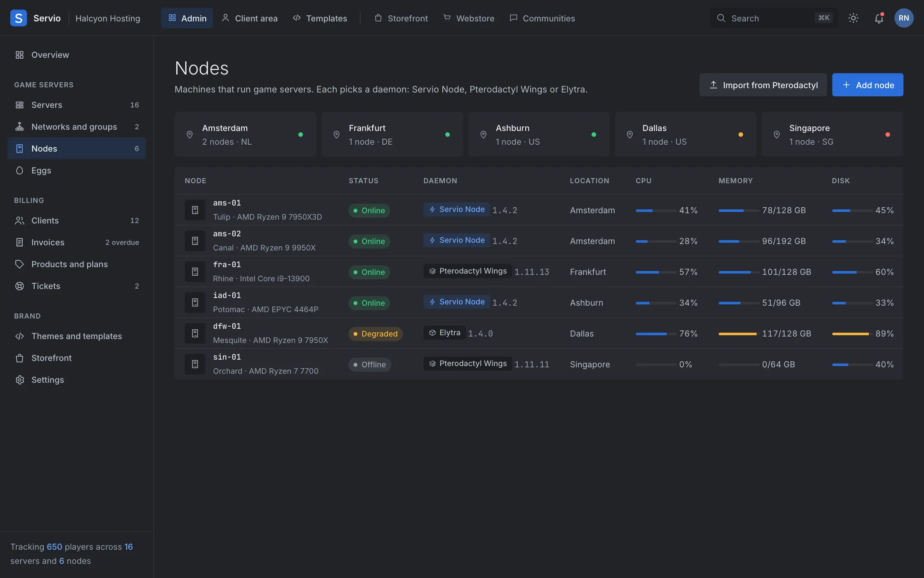
Task: Switch to the Client area tab
Action: (250, 18)
